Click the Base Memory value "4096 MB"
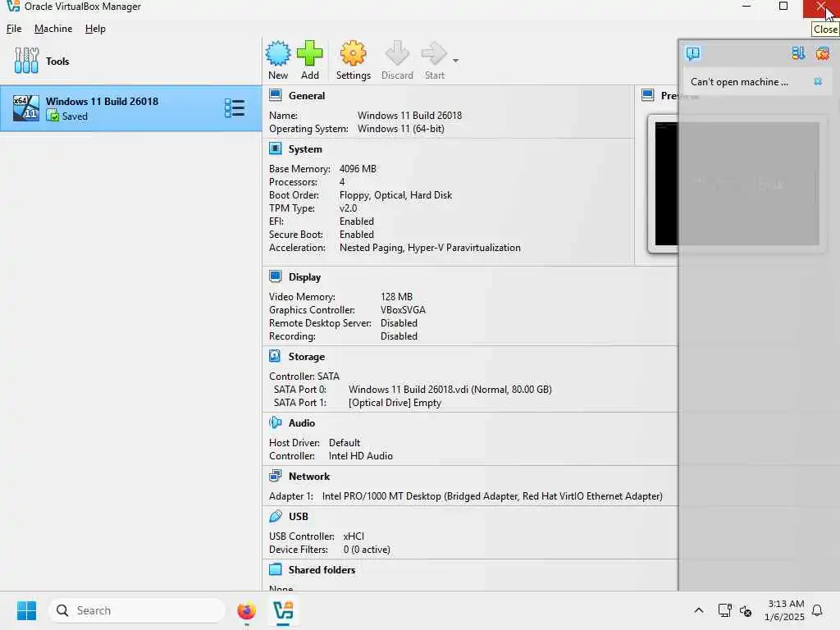Image resolution: width=840 pixels, height=630 pixels. tap(358, 169)
